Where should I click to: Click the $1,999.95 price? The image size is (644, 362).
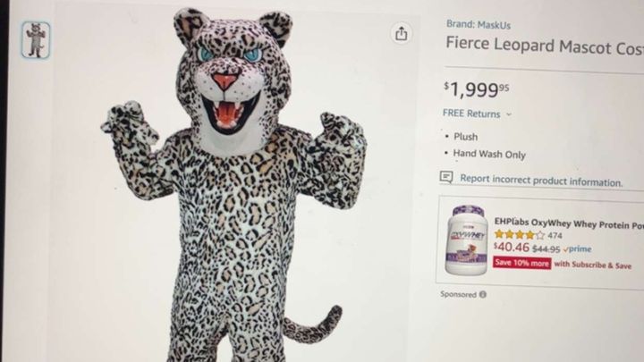pyautogui.click(x=476, y=88)
